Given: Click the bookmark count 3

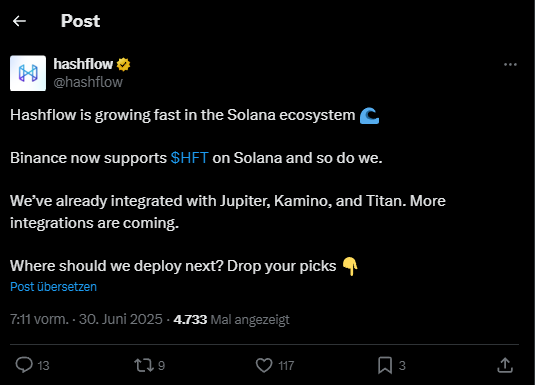Looking at the screenshot, I should coord(402,366).
